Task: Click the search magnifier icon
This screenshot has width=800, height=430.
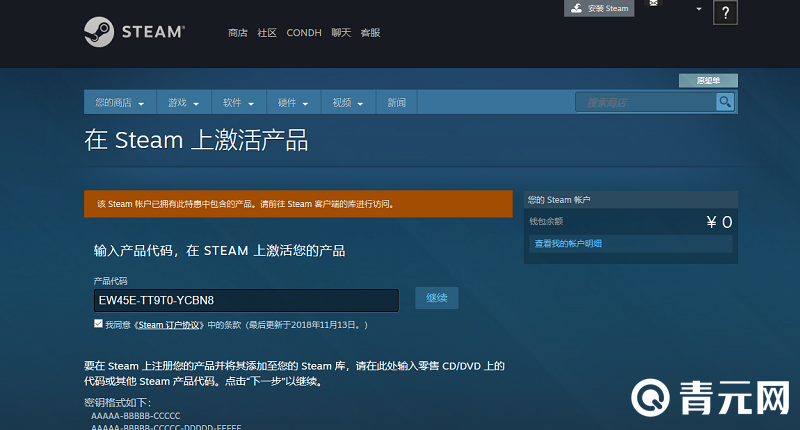Action: 724,102
